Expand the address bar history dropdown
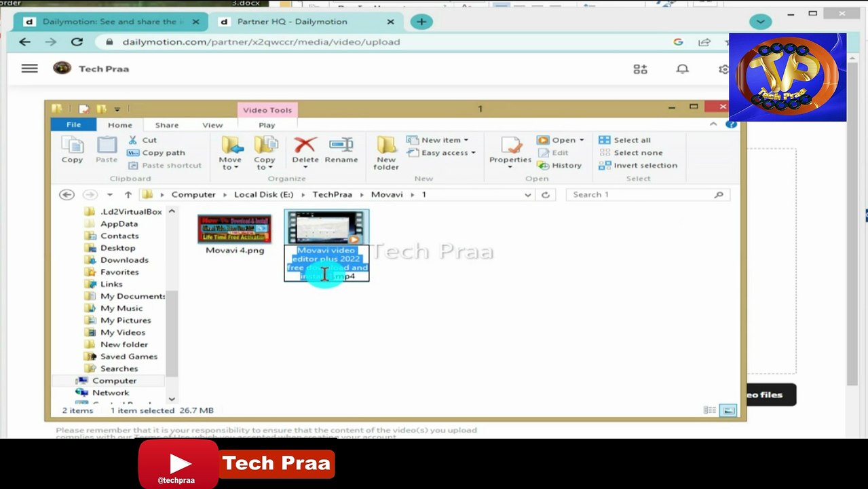Screen dimensions: 868x489 tap(527, 195)
